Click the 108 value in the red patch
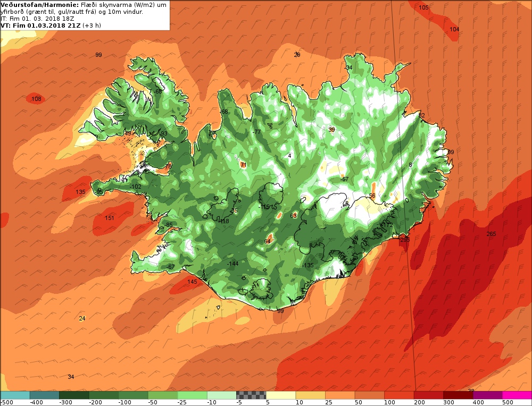The width and height of the screenshot is (532, 406). [x=36, y=99]
